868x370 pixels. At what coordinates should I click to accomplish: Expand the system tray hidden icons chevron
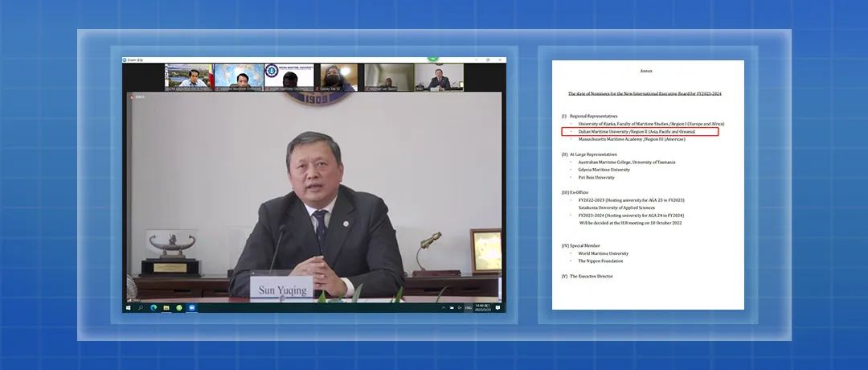pos(444,307)
